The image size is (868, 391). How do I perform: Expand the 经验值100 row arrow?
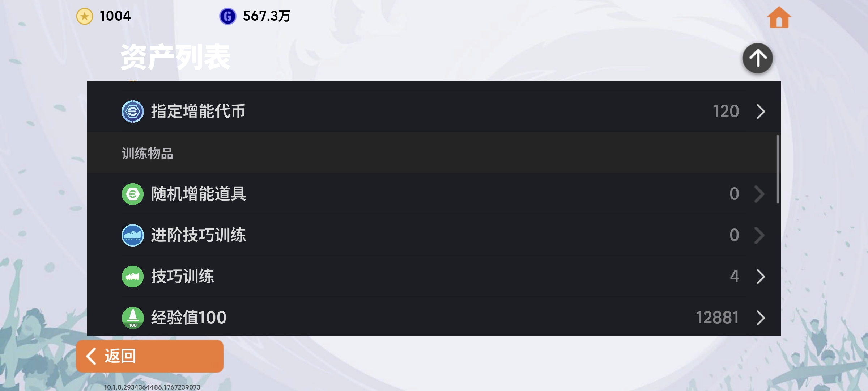(761, 318)
